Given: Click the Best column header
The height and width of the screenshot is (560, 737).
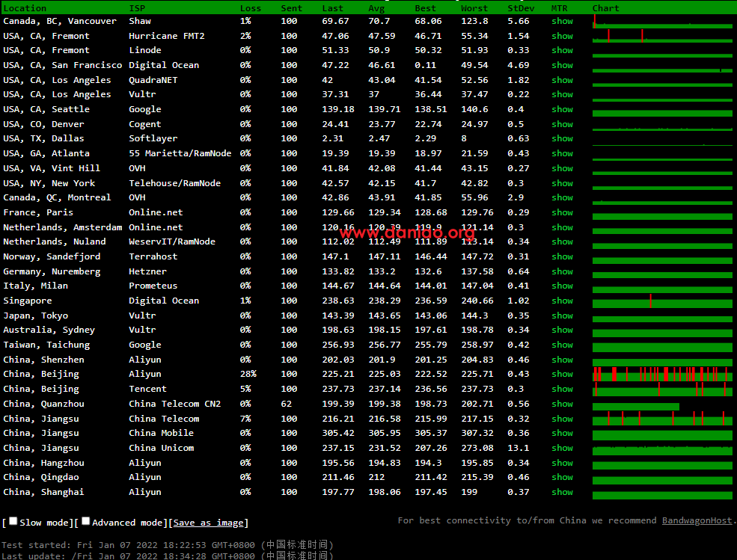Looking at the screenshot, I should (426, 8).
